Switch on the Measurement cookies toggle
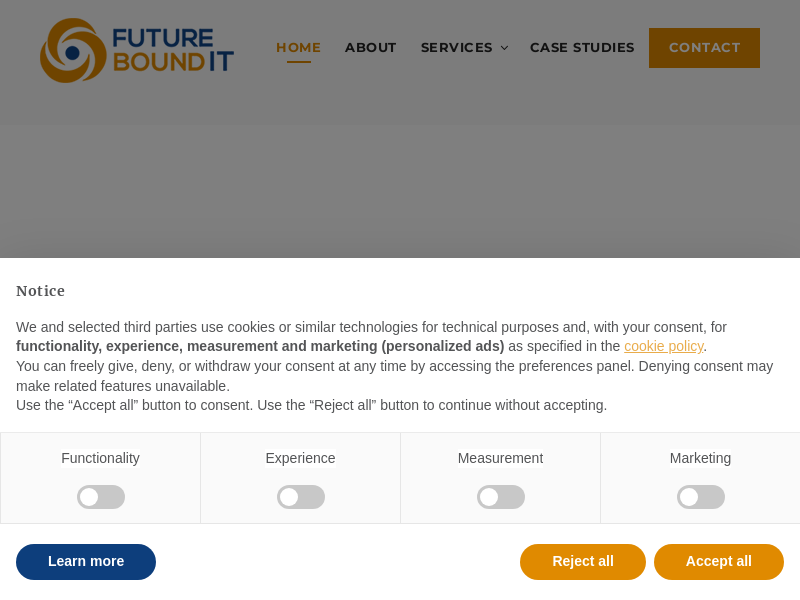 tap(501, 497)
